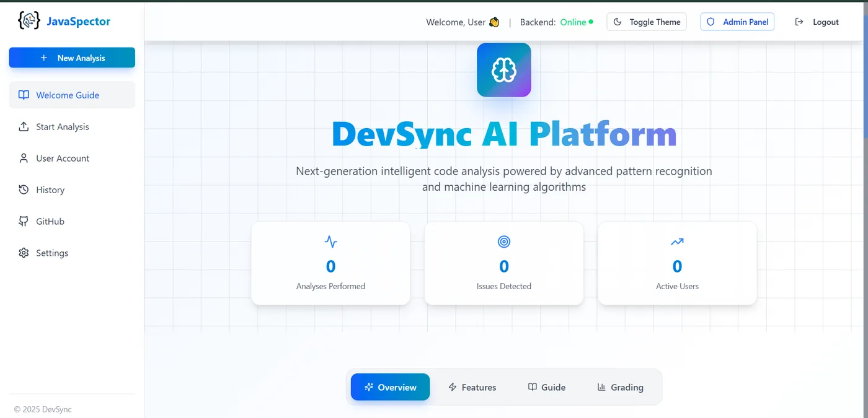The height and width of the screenshot is (418, 868).
Task: Click the DevSync AI Platform heading
Action: pos(504,133)
